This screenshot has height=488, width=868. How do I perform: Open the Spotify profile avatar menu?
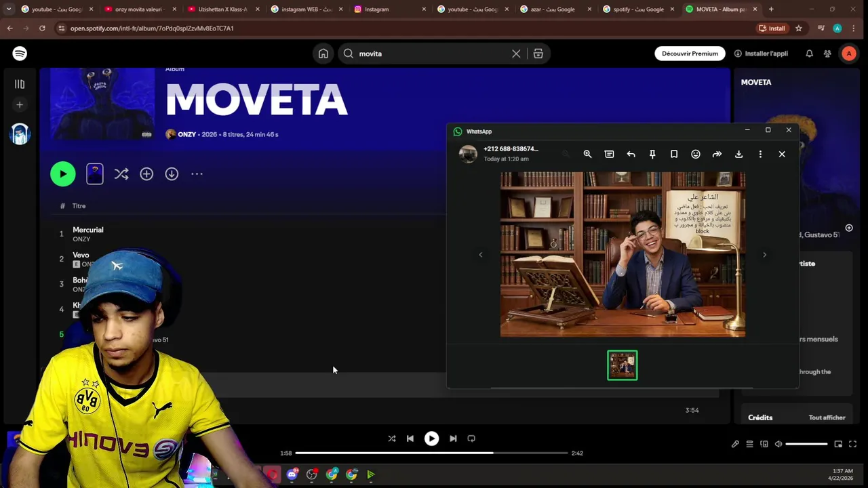click(849, 54)
